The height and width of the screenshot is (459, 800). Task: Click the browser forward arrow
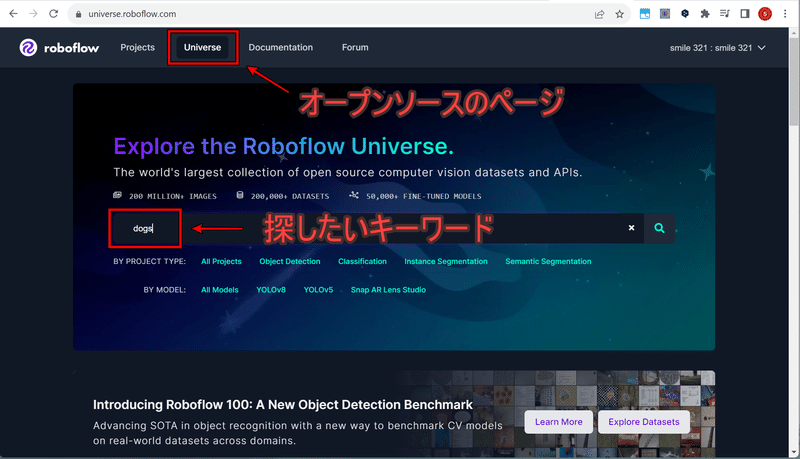tap(34, 14)
